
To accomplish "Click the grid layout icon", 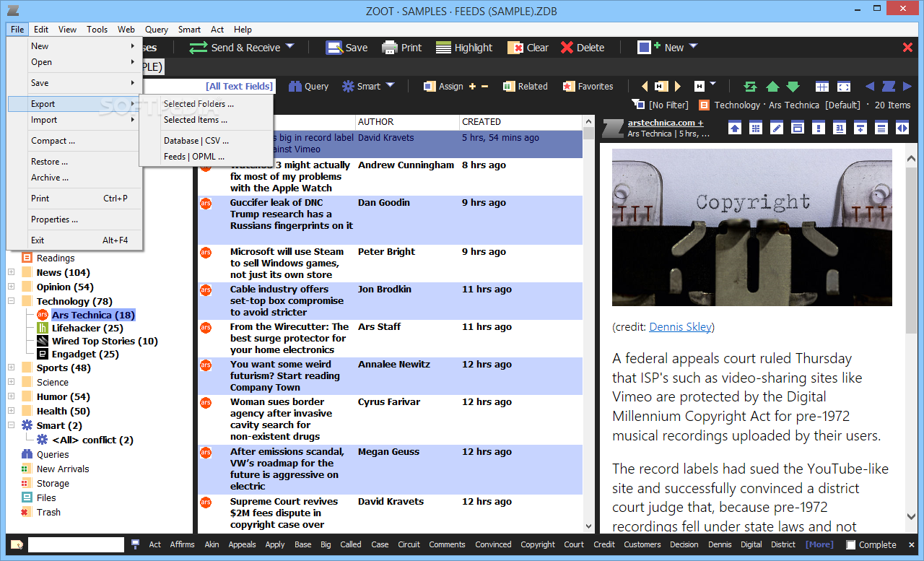I will pyautogui.click(x=822, y=87).
